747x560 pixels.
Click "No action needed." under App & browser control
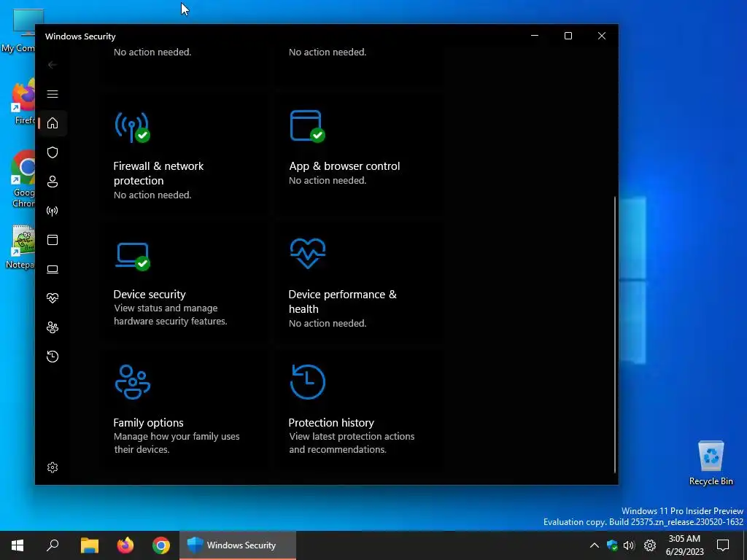point(328,181)
